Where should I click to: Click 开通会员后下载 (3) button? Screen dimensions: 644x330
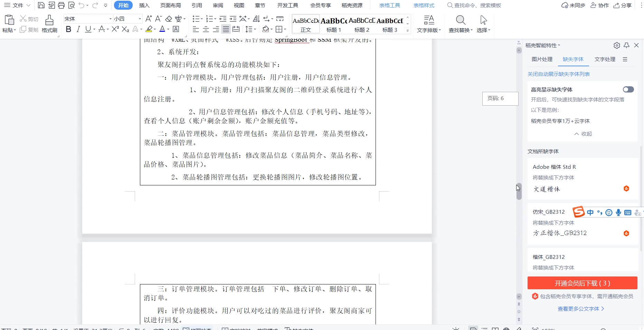click(583, 283)
